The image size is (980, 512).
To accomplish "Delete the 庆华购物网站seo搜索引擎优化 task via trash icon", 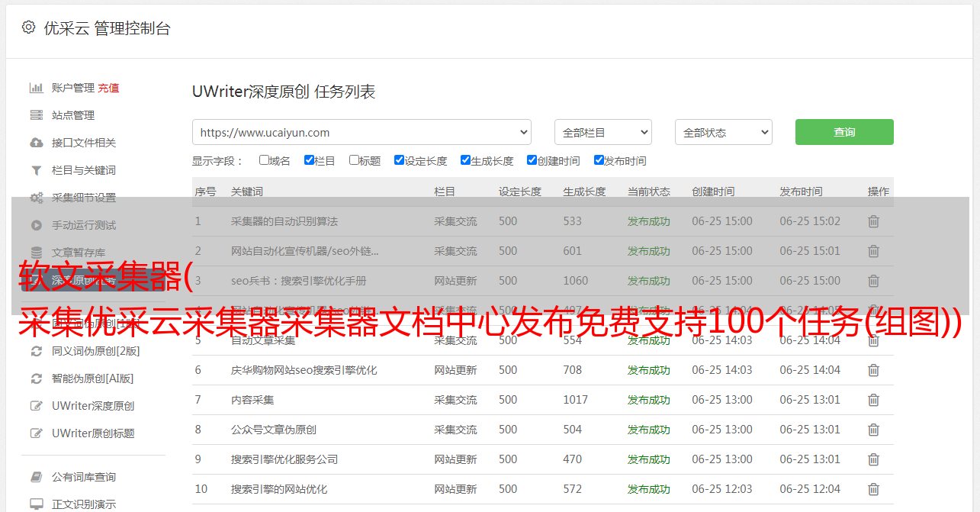I will (874, 370).
